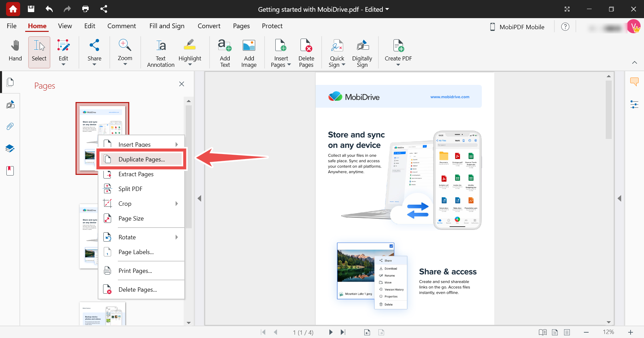Open the Protect tab

click(x=272, y=26)
